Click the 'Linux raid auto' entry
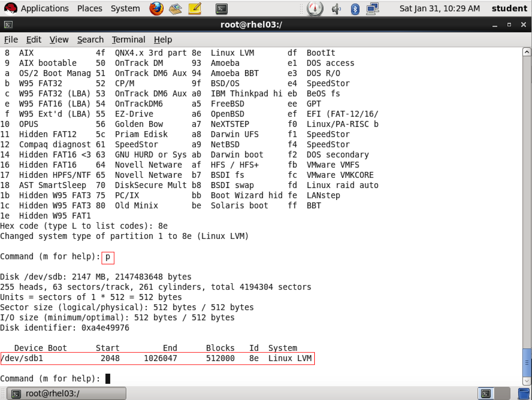The height and width of the screenshot is (400, 532). [342, 185]
